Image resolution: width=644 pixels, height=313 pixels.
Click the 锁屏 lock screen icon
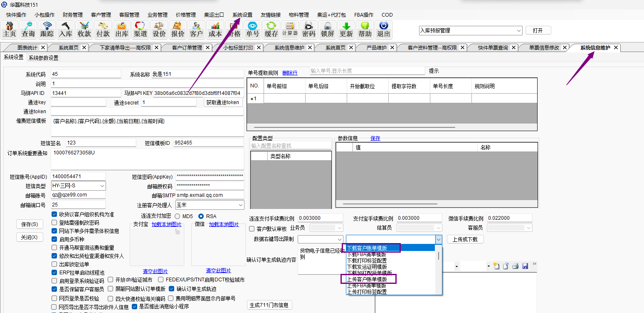[328, 30]
